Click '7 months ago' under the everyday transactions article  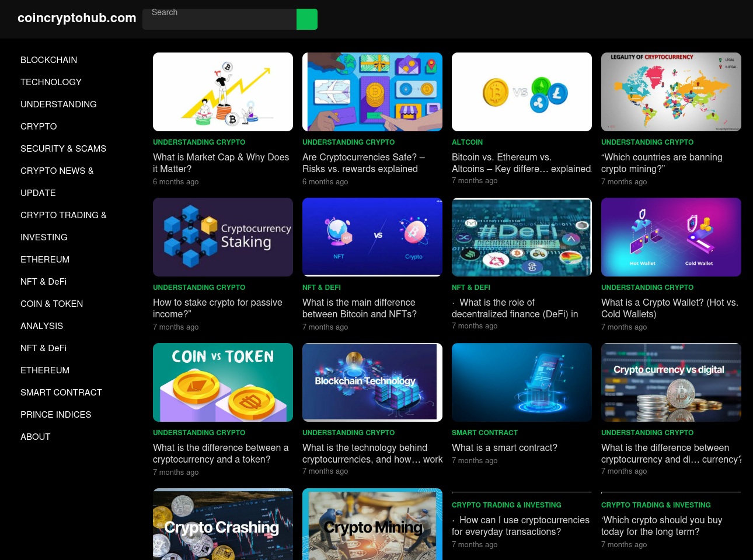475,545
